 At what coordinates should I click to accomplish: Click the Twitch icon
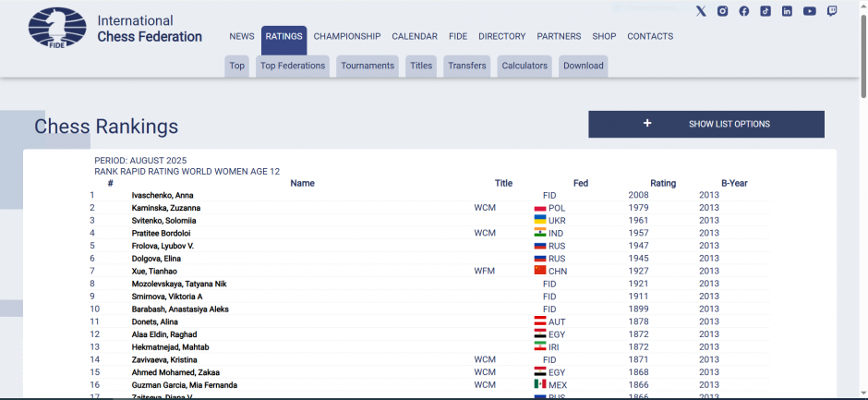click(x=832, y=11)
